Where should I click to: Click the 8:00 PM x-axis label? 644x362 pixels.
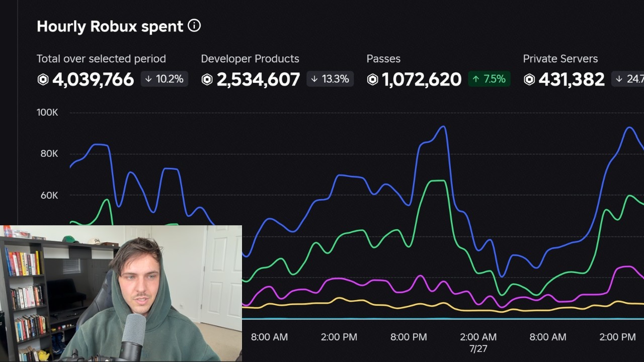click(x=409, y=337)
